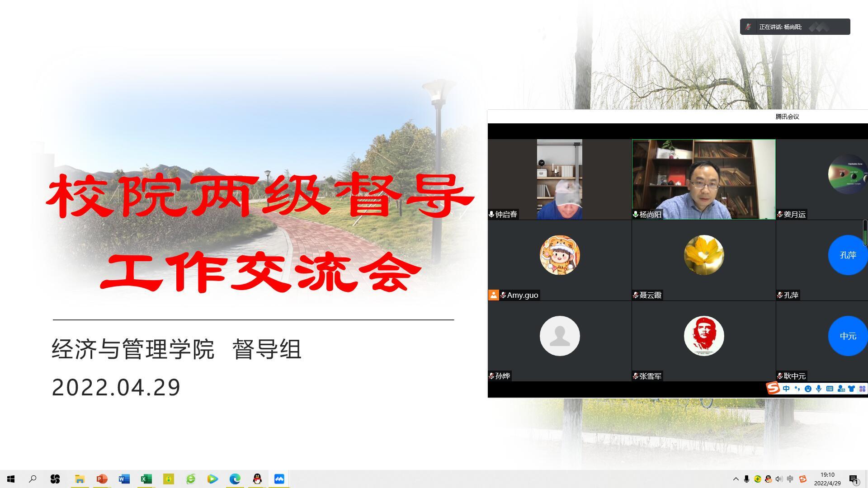Click the Sogou account login icon
This screenshot has width=868, height=488.
pyautogui.click(x=841, y=389)
